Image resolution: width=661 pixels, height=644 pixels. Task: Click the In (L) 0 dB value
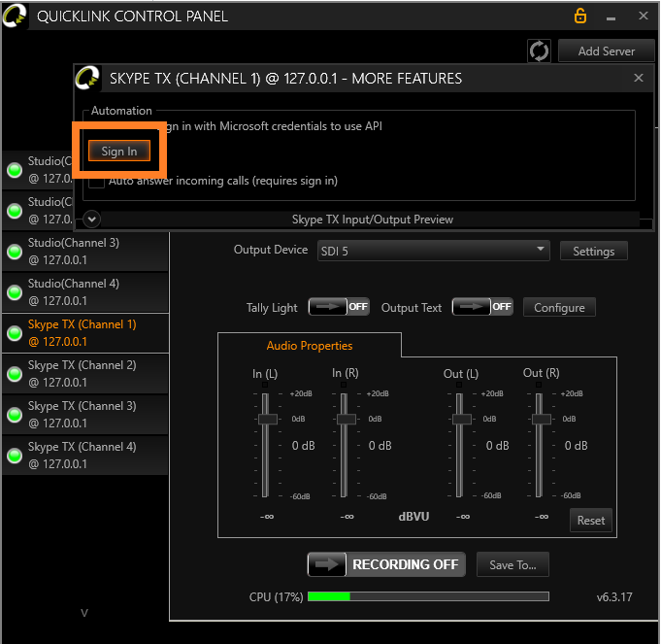303,445
